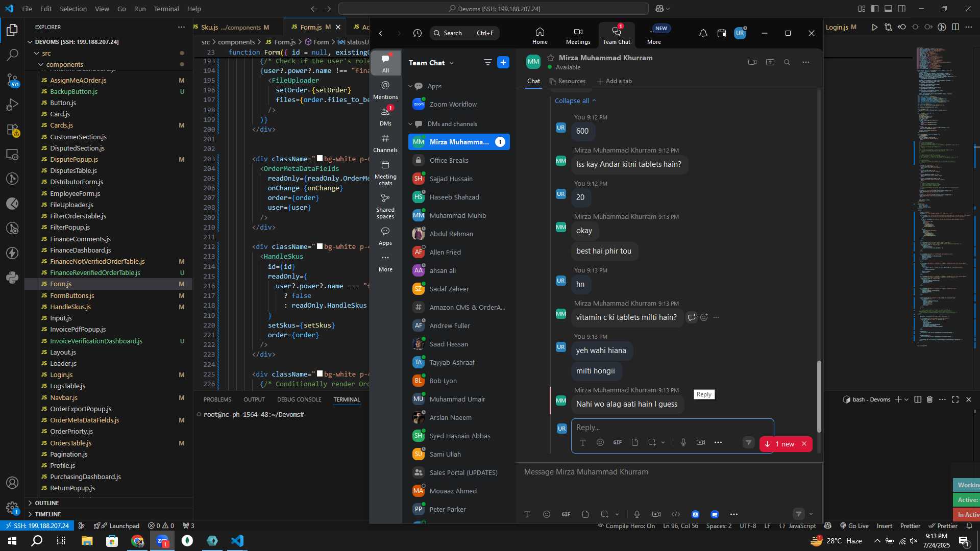Screen dimensions: 980x551
Task: Start new chat with blue plus button
Action: [x=503, y=62]
